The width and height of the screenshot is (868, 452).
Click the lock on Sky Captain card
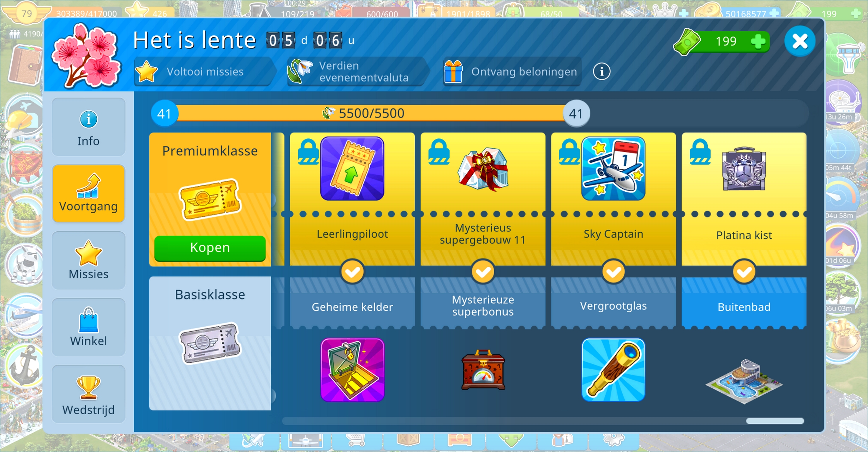[x=569, y=152]
